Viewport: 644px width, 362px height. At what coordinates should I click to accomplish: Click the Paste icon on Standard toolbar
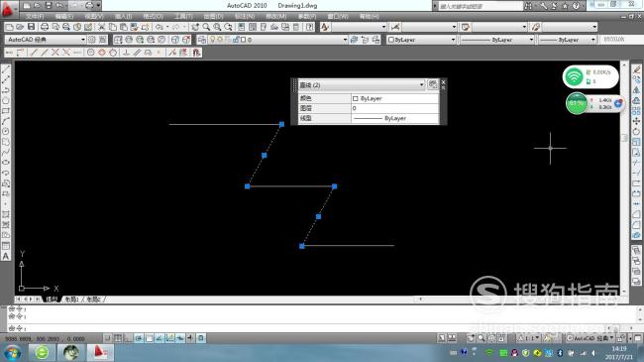123,27
